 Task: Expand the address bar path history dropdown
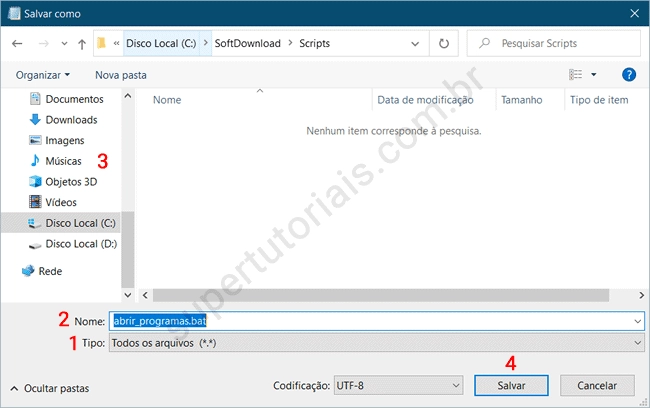(417, 44)
